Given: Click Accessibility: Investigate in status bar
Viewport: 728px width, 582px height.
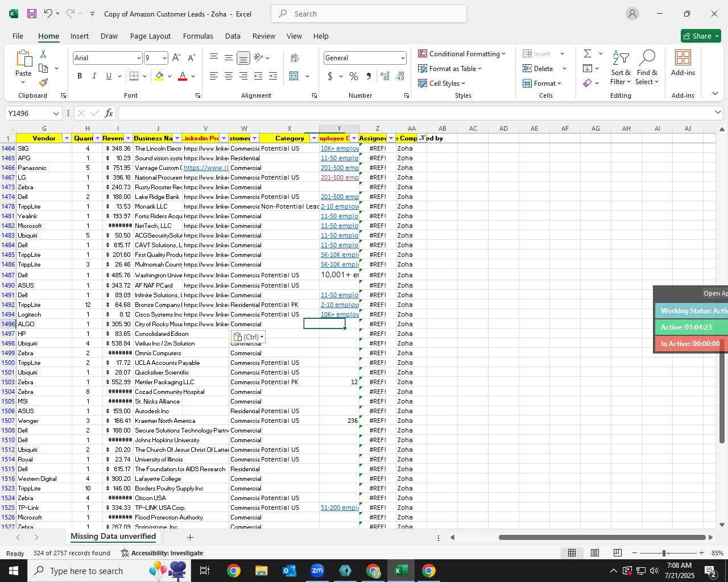Looking at the screenshot, I should click(x=162, y=553).
